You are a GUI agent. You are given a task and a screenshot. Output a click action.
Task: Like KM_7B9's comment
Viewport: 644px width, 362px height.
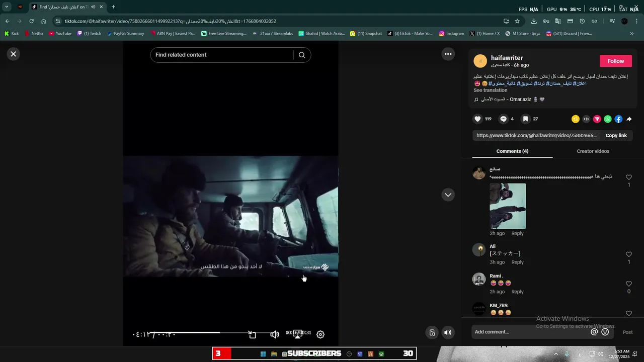coord(628,313)
